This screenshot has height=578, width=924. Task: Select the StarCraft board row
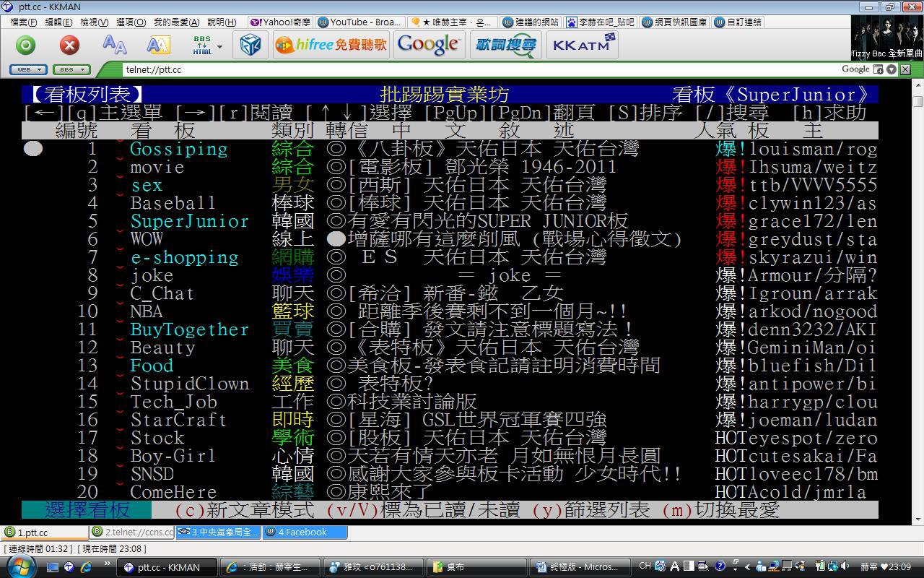pyautogui.click(x=450, y=420)
